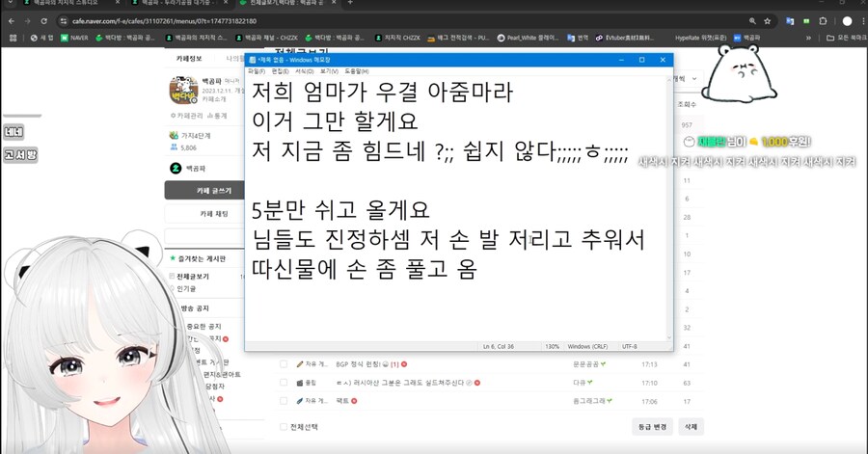
Task: Click the 등급 변경 button
Action: click(x=652, y=427)
